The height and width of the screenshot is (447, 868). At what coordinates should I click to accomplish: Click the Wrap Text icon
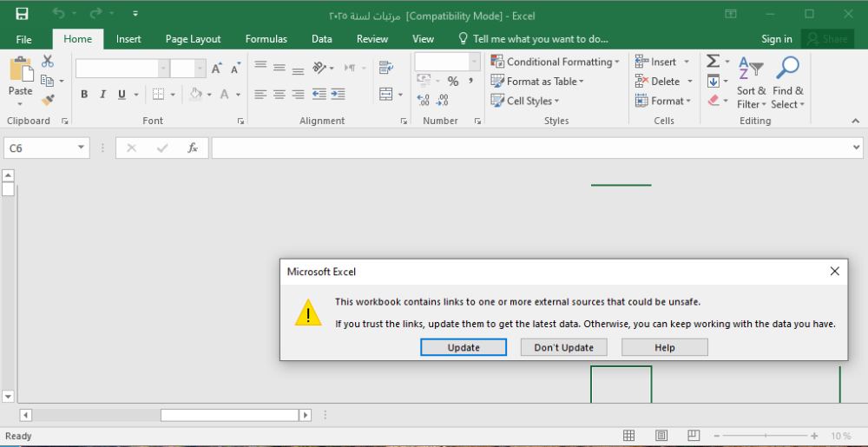(x=386, y=68)
